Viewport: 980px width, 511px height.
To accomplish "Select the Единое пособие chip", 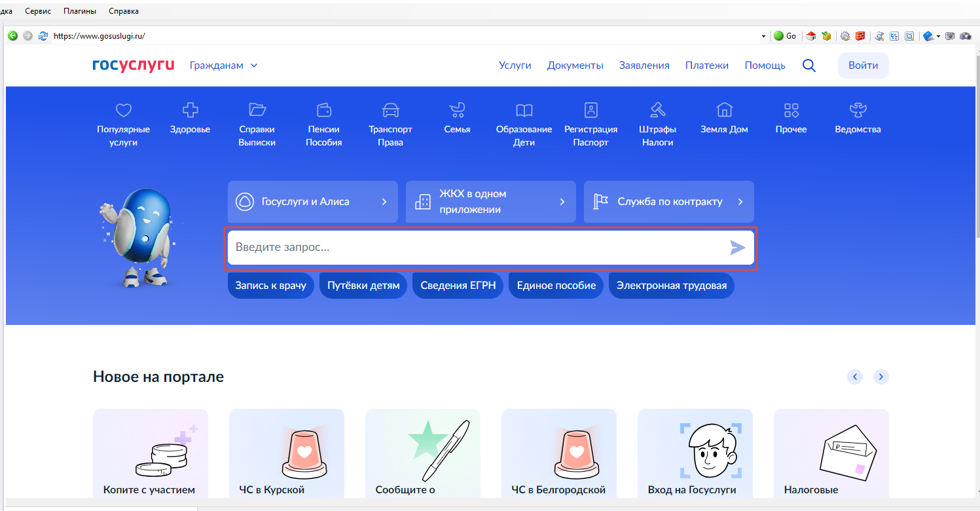I will [x=556, y=286].
